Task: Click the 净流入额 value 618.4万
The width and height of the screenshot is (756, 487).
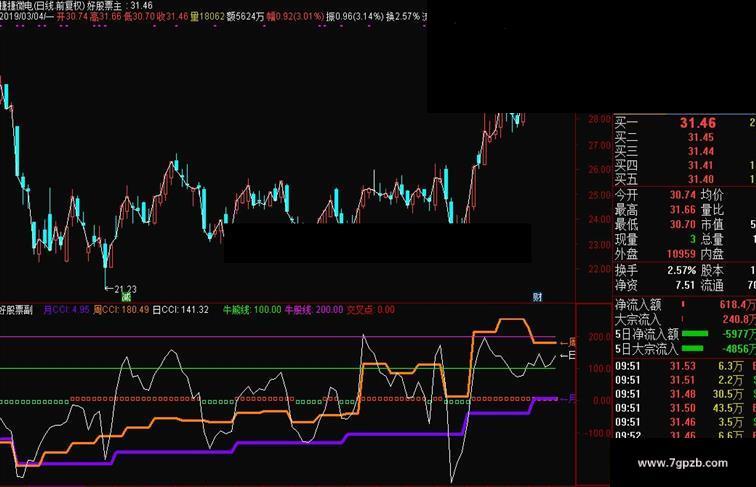Action: (738, 305)
